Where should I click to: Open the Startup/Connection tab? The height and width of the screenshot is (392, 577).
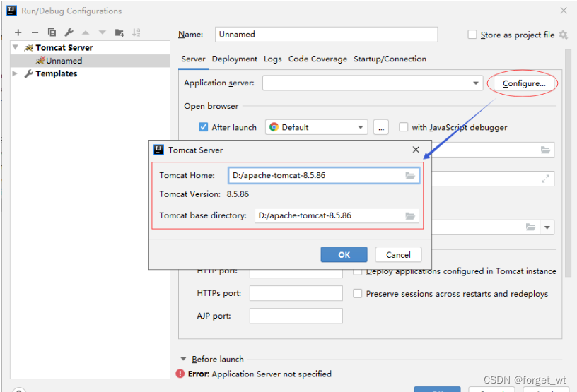[x=390, y=59]
